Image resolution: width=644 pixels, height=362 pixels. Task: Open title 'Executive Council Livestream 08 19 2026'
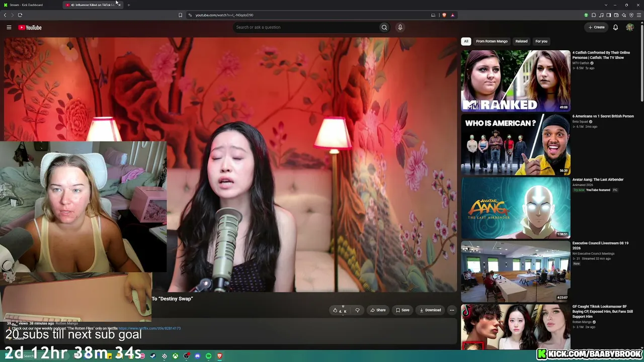pyautogui.click(x=600, y=246)
